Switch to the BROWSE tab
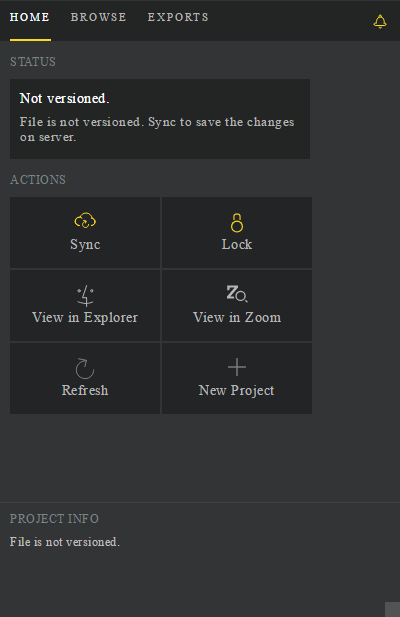 coord(98,17)
